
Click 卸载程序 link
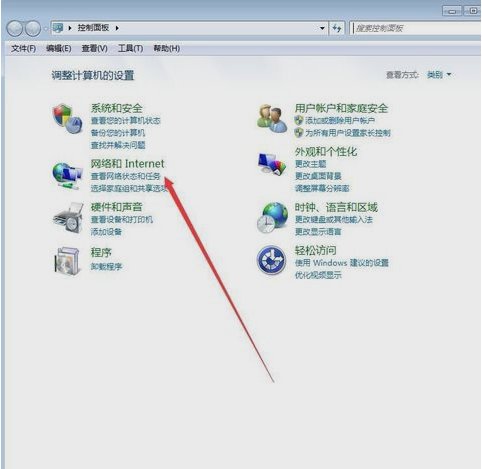point(106,266)
